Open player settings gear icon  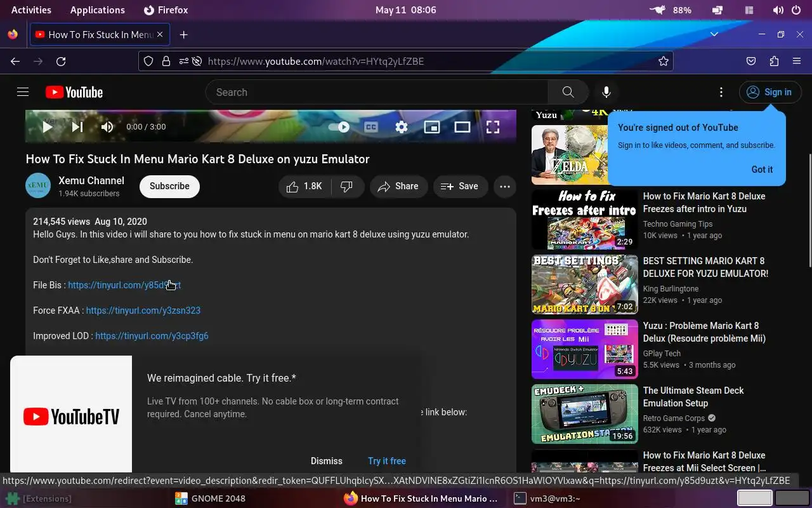click(402, 127)
